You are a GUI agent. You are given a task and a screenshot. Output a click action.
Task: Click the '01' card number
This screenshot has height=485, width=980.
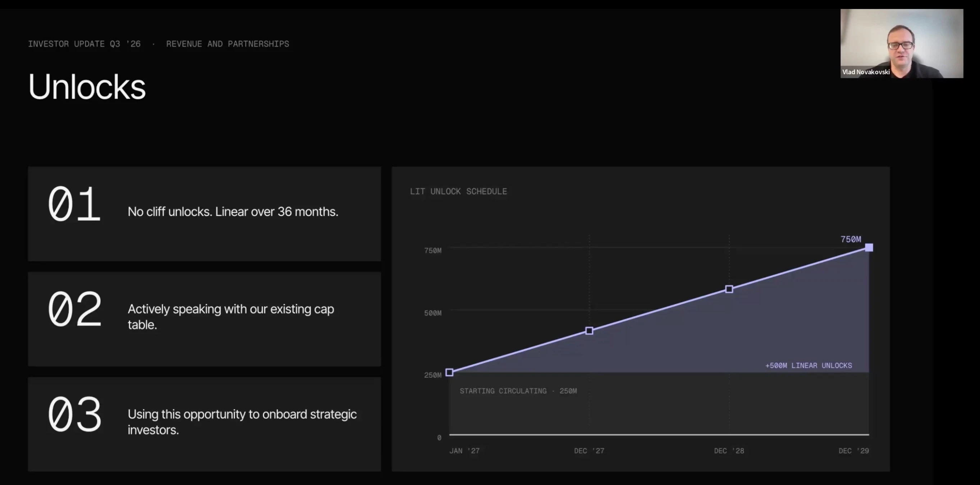74,204
